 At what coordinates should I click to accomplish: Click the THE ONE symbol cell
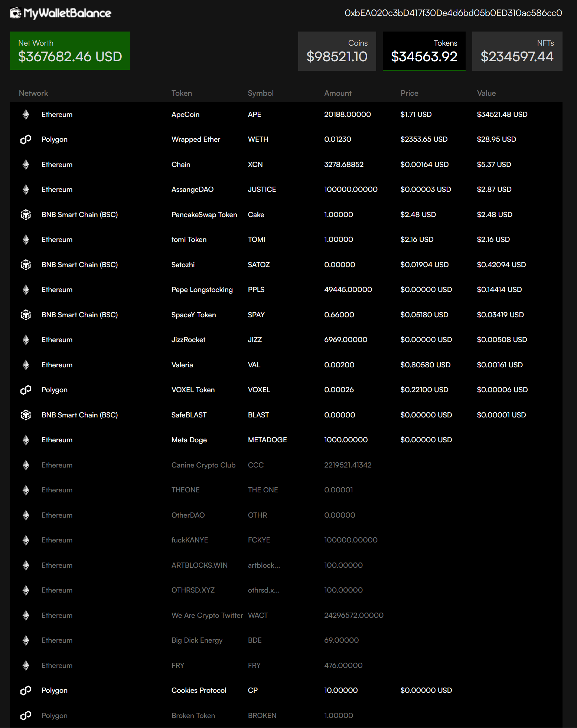tap(263, 490)
